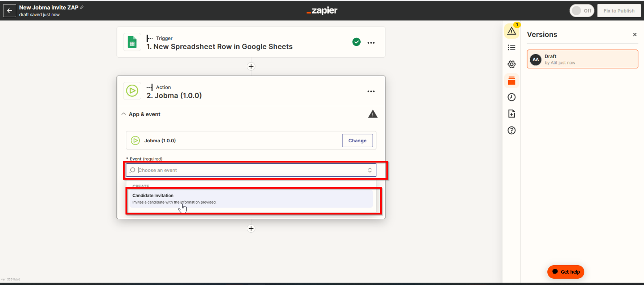Click the Jobma (1.0.0) app row label
Screen dimensions: 644x285
tap(160, 140)
